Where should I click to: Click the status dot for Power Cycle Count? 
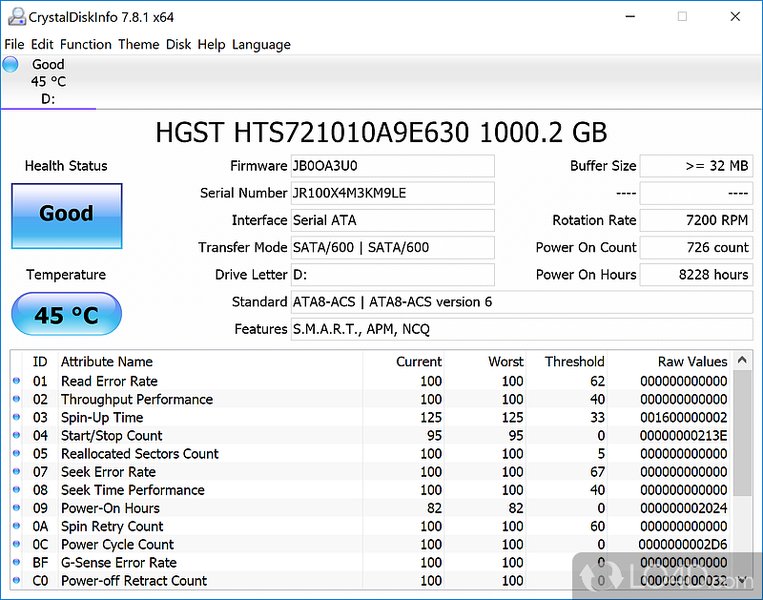tap(16, 544)
